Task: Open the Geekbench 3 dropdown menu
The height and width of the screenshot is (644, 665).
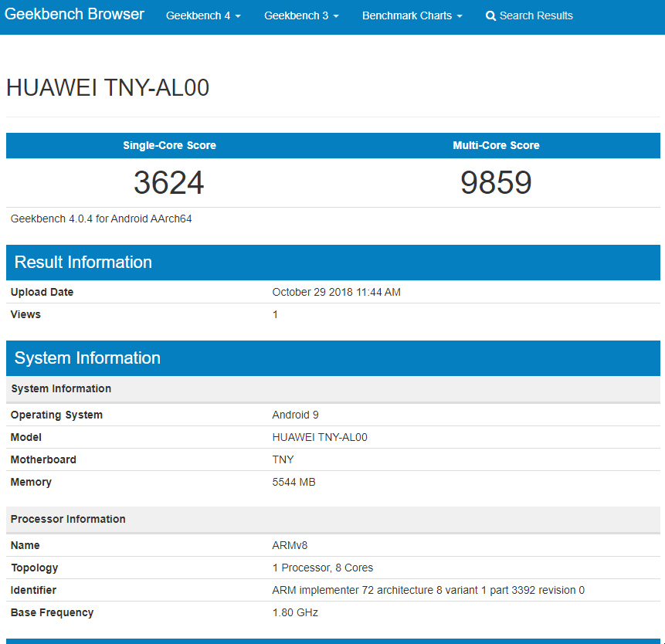Action: 301,15
